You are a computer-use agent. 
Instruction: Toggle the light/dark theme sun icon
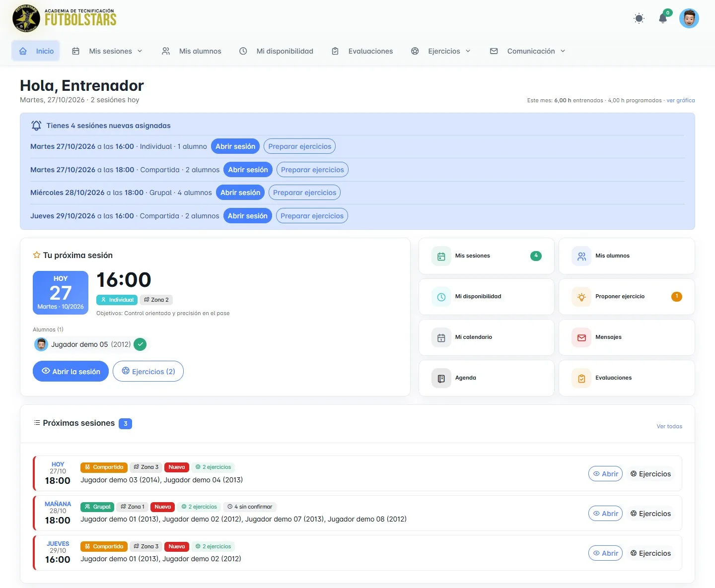click(x=639, y=19)
